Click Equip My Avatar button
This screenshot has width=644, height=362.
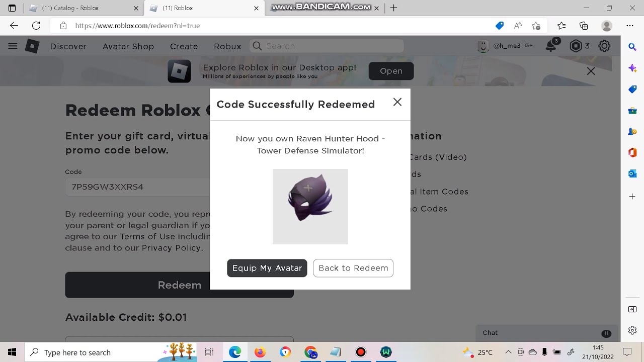[267, 268]
